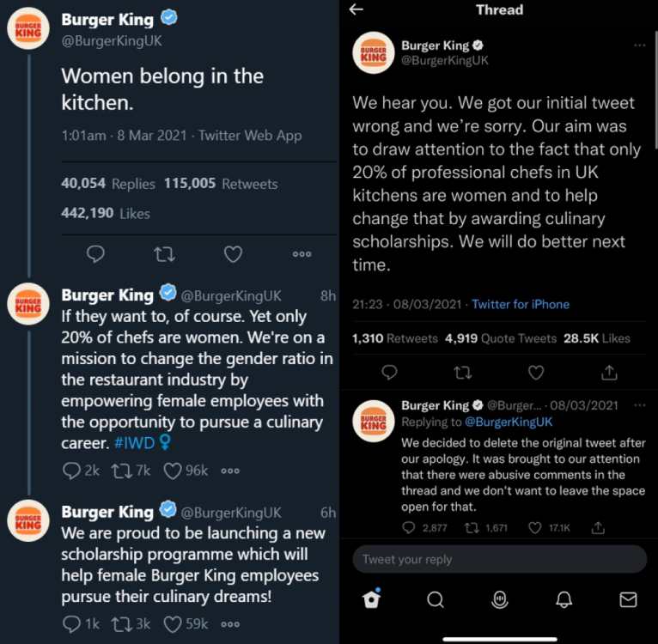
Task: Switch to the Home tab in the bottom bar
Action: pos(371,599)
